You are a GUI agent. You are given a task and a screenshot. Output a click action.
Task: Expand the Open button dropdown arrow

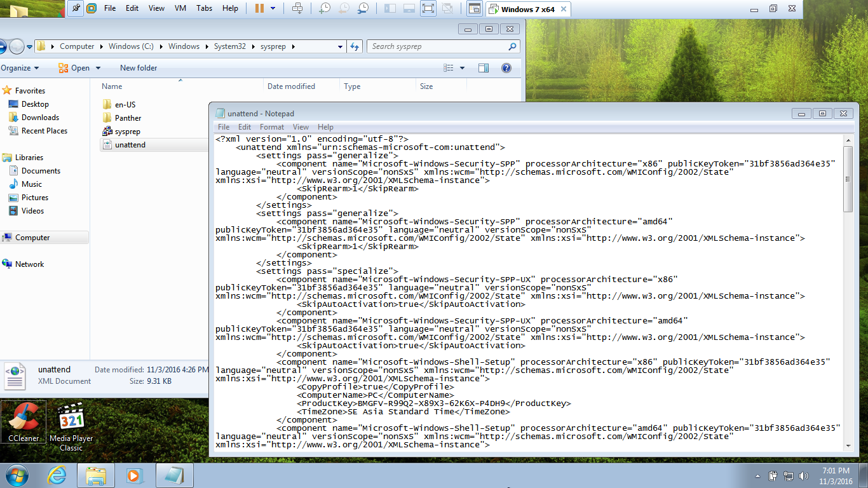coord(98,68)
